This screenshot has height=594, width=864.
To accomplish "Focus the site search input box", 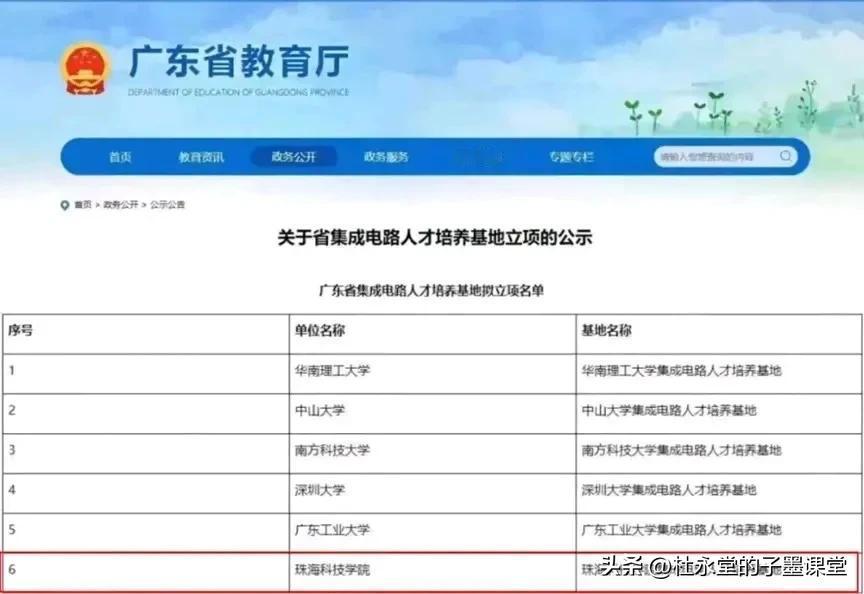I will (726, 157).
